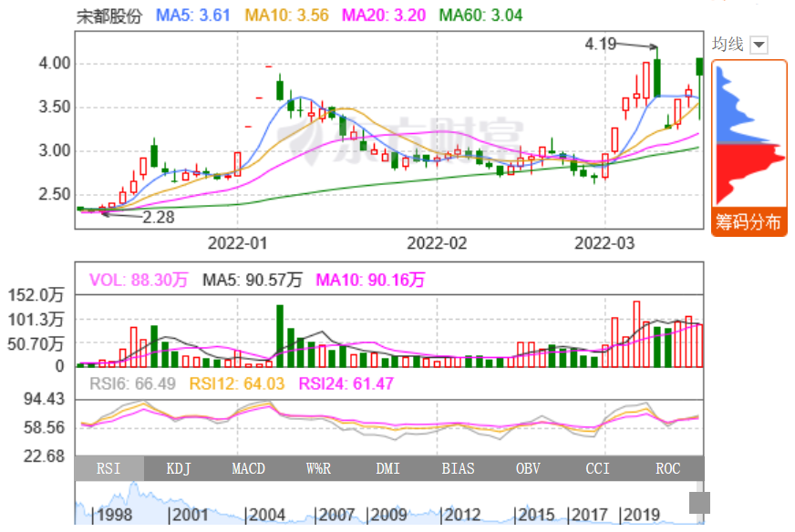Open the DMI indicator tab
This screenshot has height=532, width=795.
point(388,468)
